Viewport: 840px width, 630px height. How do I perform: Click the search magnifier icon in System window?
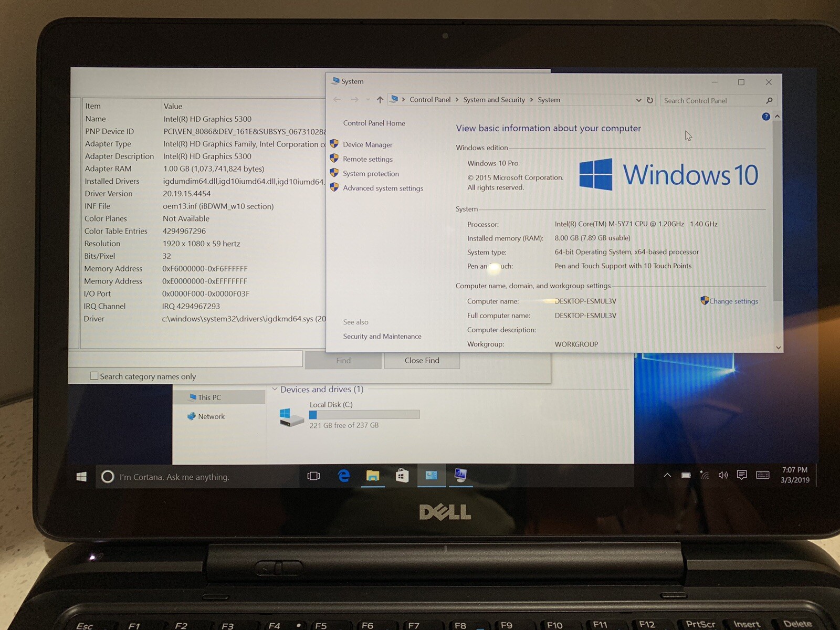point(769,100)
